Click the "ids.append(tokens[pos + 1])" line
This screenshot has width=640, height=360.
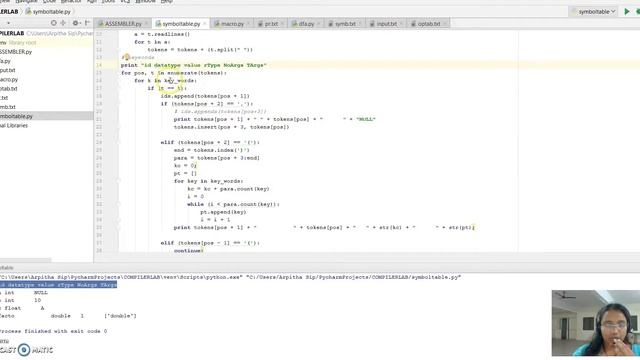(x=205, y=96)
